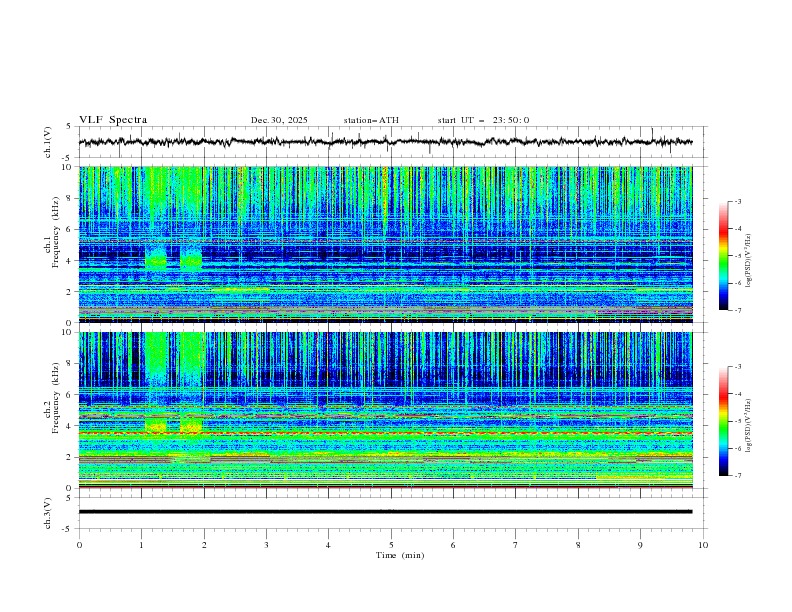Pick the 8-minute tick label on the time axis
The height and width of the screenshot is (612, 792).
click(578, 545)
